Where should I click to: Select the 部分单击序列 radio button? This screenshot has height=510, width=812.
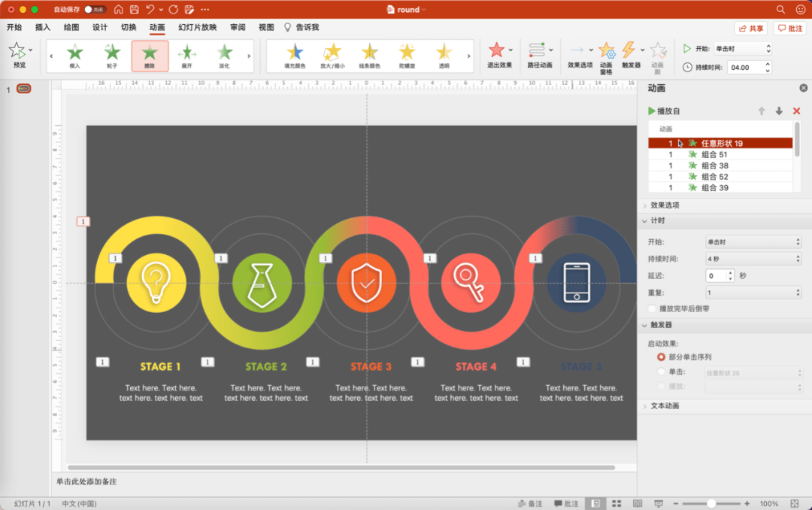[x=661, y=357]
